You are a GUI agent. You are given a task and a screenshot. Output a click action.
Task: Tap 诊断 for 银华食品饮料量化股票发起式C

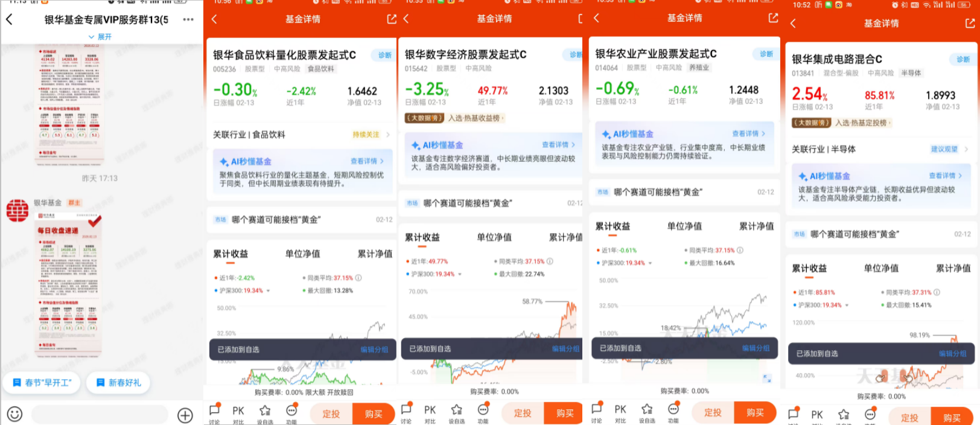[x=384, y=55]
